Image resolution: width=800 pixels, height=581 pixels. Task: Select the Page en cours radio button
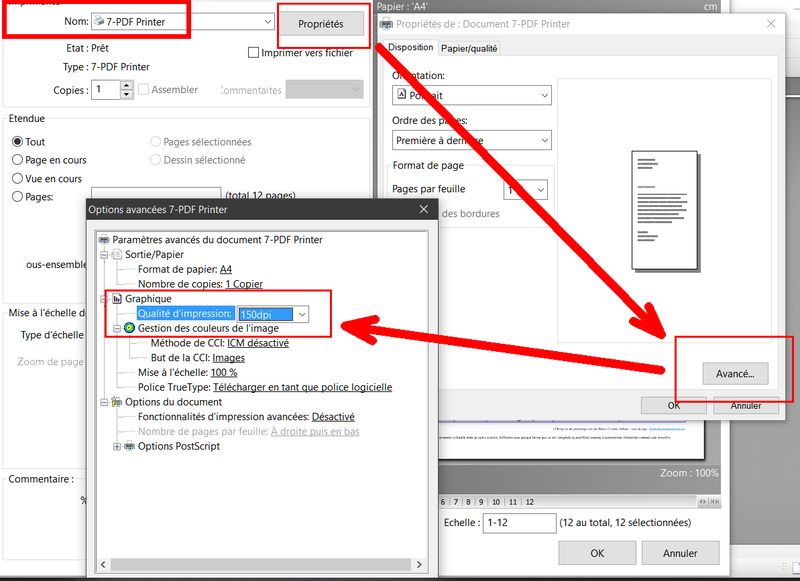pyautogui.click(x=17, y=160)
